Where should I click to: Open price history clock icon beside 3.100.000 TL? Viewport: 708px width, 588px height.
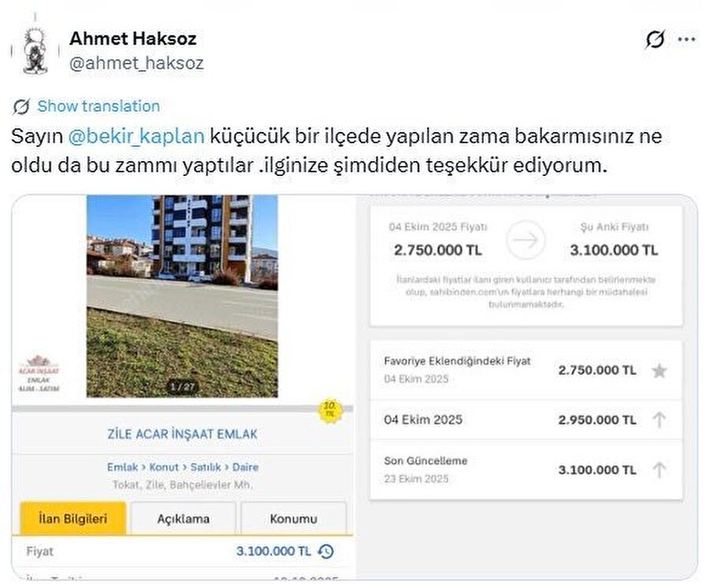coord(326,552)
